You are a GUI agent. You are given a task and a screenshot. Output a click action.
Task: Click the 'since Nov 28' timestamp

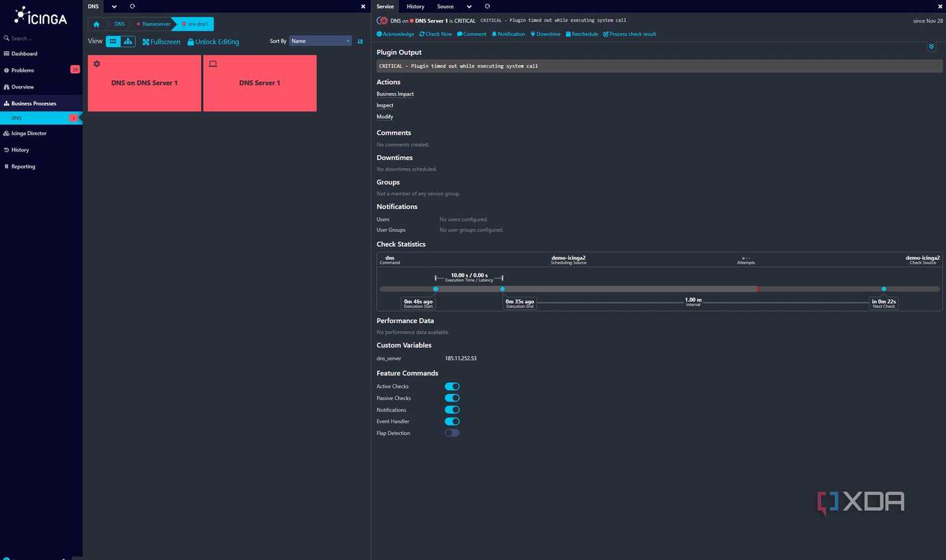pyautogui.click(x=927, y=21)
